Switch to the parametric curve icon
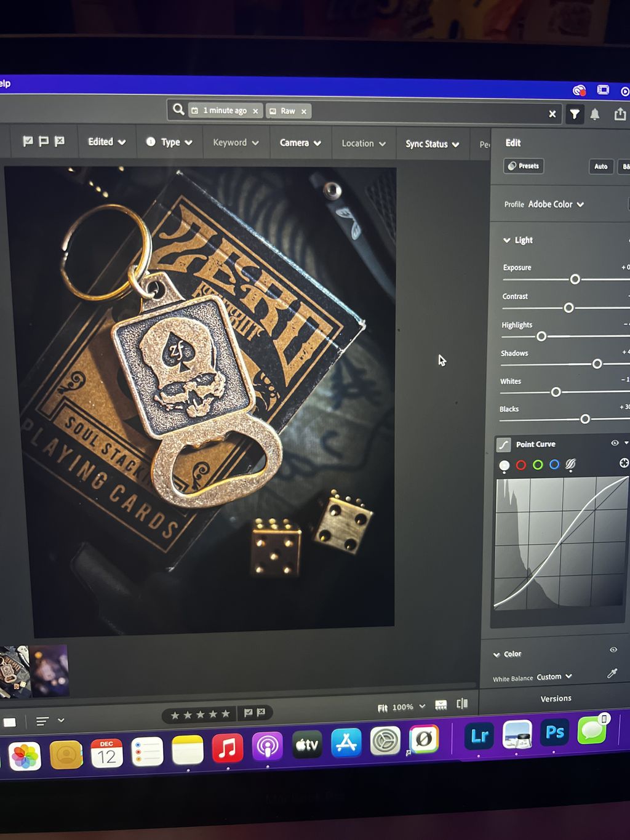Image resolution: width=630 pixels, height=840 pixels. click(570, 465)
